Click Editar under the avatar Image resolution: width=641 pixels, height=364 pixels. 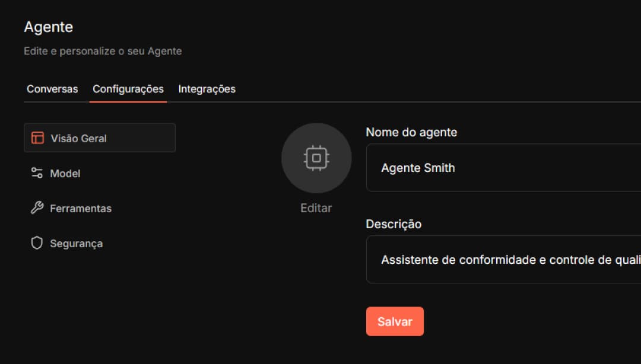316,208
